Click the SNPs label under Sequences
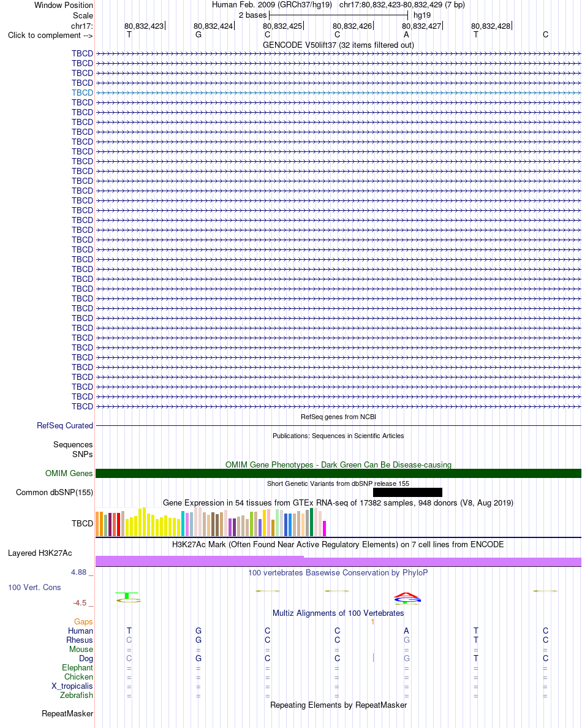Image resolution: width=582 pixels, height=728 pixels. point(82,455)
